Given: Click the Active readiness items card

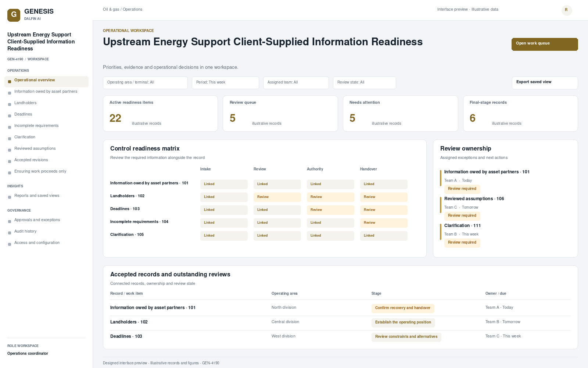Looking at the screenshot, I should pos(160,113).
